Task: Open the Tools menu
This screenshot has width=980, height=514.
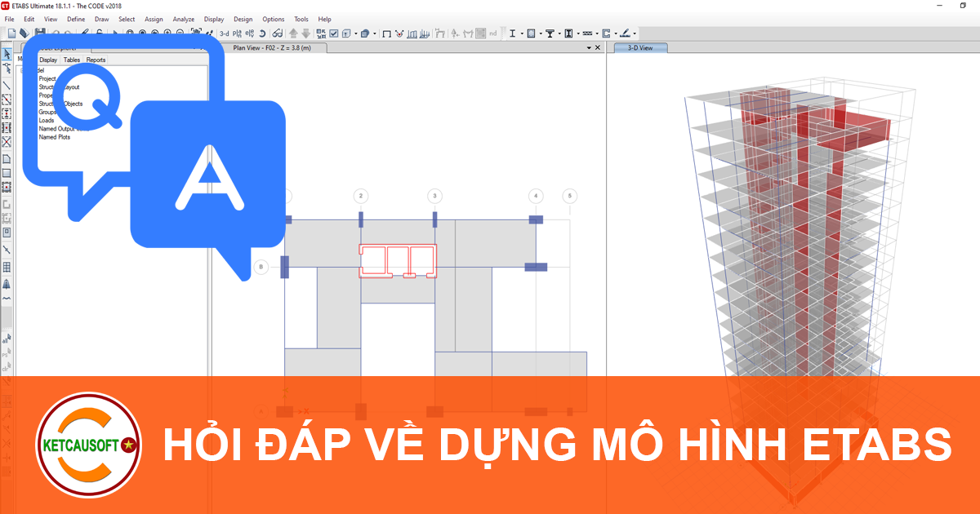Action: coord(301,19)
